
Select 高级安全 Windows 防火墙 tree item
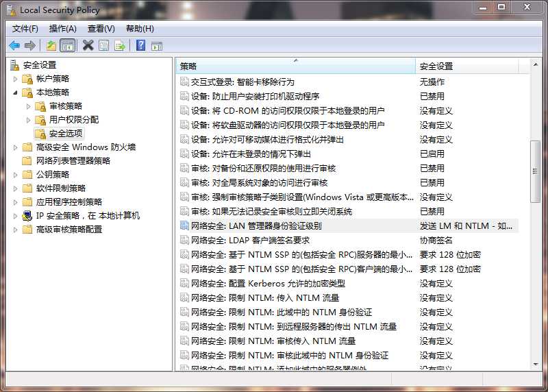pos(86,147)
